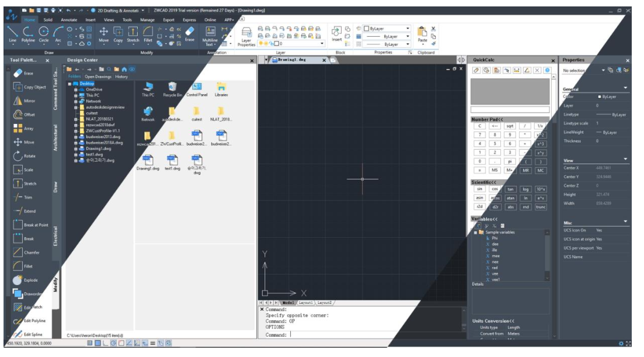Screen dimensions: 644x357
Task: Click the Stretch tool in Modify ribbon
Action: click(133, 34)
